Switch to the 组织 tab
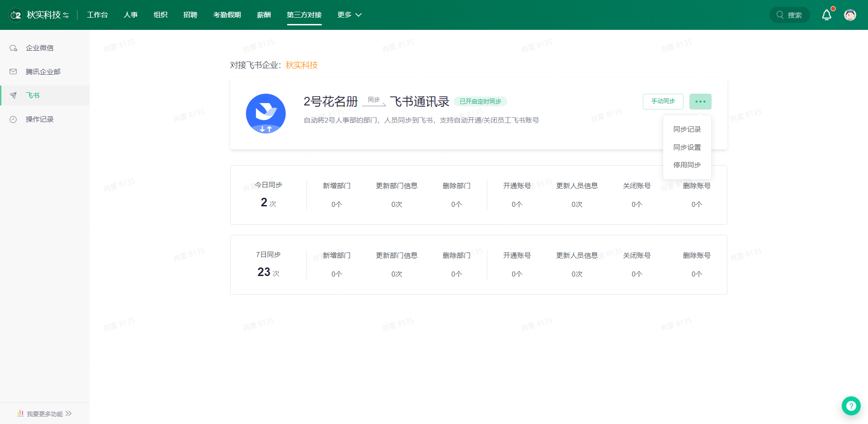The width and height of the screenshot is (868, 424). point(160,15)
